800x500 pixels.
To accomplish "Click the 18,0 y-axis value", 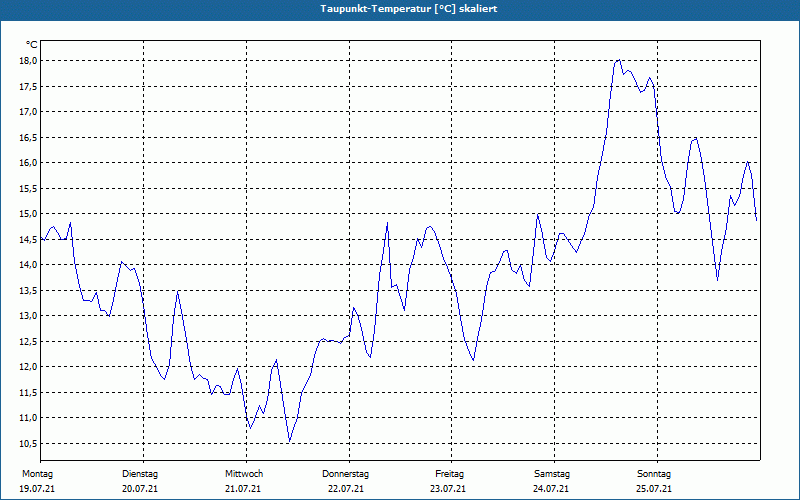I will (29, 61).
